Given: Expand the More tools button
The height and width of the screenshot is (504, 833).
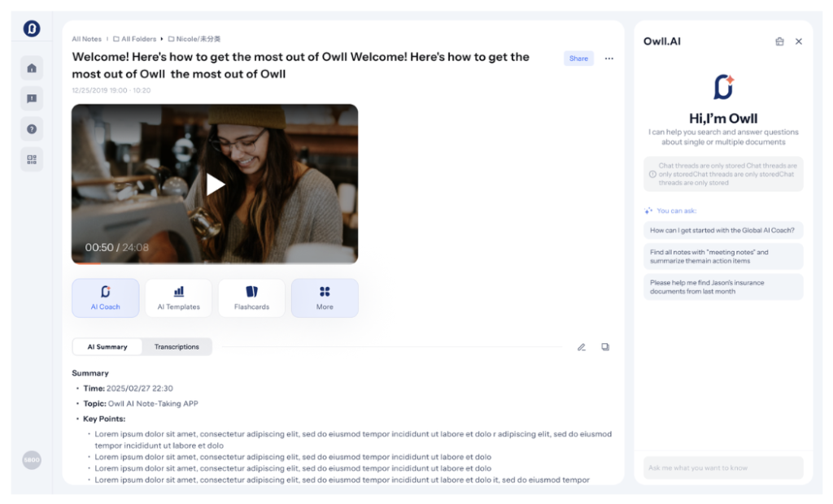Looking at the screenshot, I should [325, 298].
